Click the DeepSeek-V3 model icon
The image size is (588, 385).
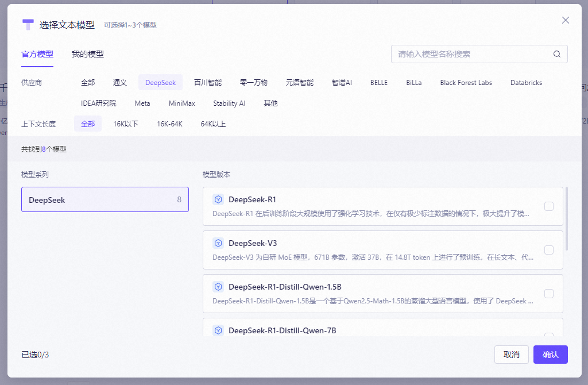coord(218,243)
